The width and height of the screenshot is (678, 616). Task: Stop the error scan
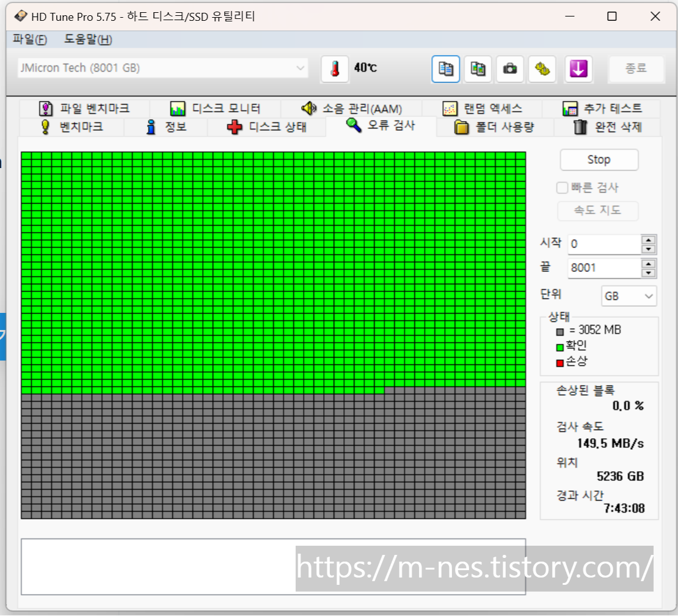click(599, 159)
